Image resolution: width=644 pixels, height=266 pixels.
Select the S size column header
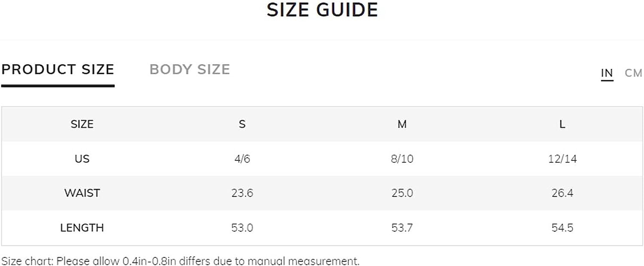[242, 124]
